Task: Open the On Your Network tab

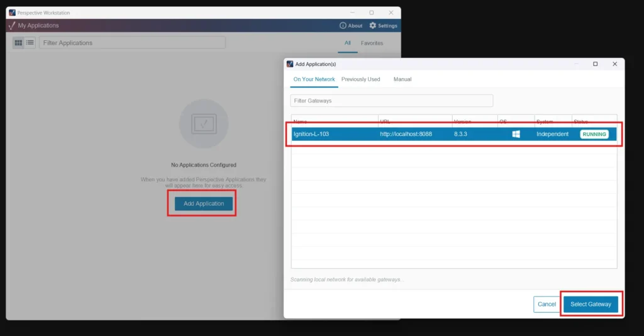Action: pos(314,79)
